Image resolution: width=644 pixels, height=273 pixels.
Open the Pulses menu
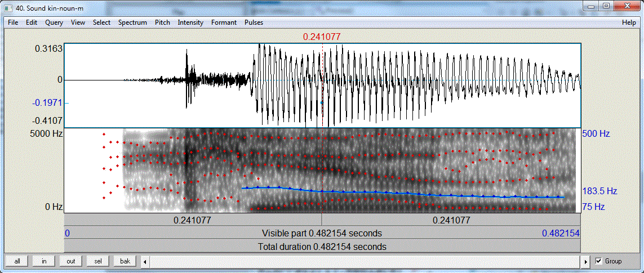(254, 23)
